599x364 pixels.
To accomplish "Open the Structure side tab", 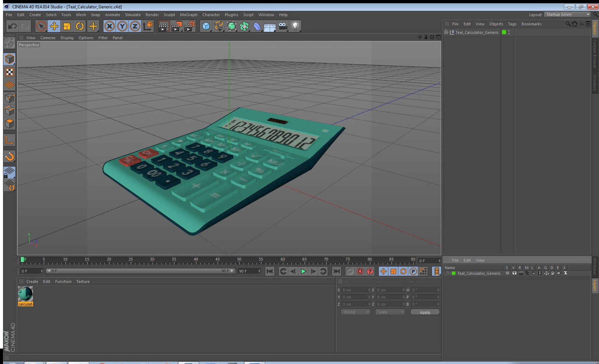I will 595,82.
